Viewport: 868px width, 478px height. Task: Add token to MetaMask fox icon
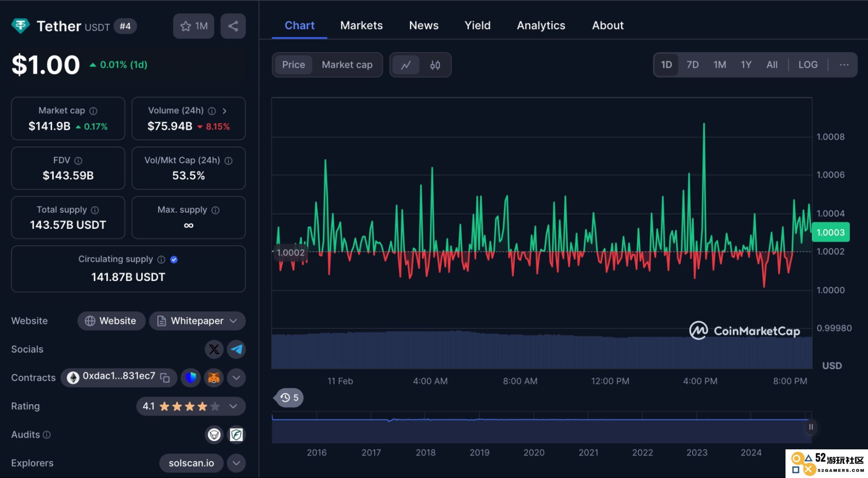tap(214, 378)
